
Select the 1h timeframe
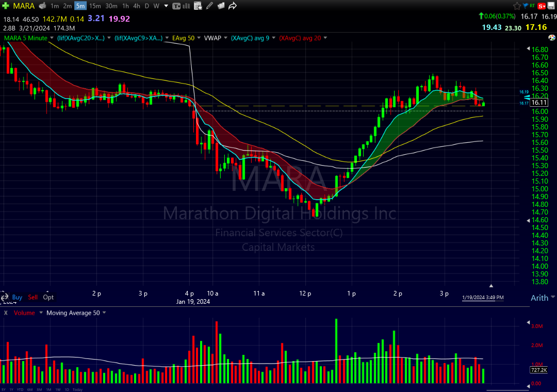point(125,6)
